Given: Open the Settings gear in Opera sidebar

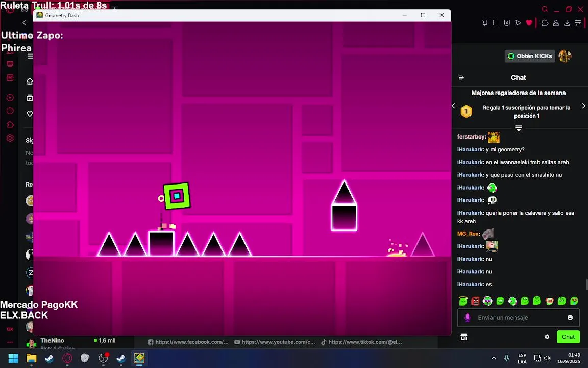Looking at the screenshot, I should tap(10, 138).
